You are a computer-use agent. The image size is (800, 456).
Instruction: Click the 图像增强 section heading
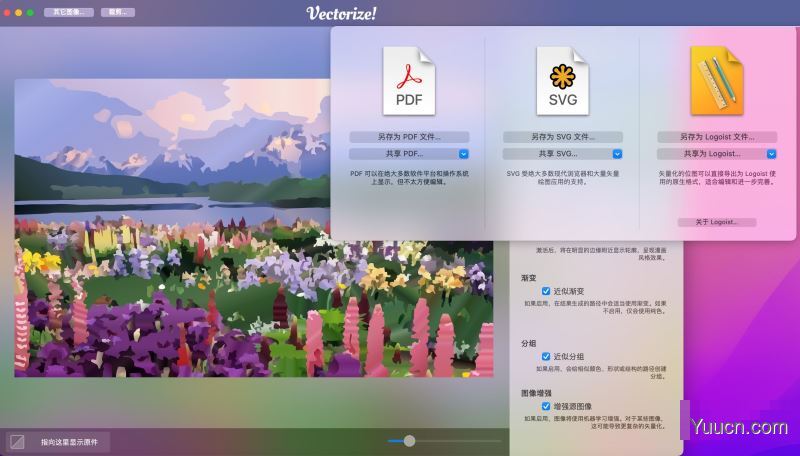tap(536, 393)
